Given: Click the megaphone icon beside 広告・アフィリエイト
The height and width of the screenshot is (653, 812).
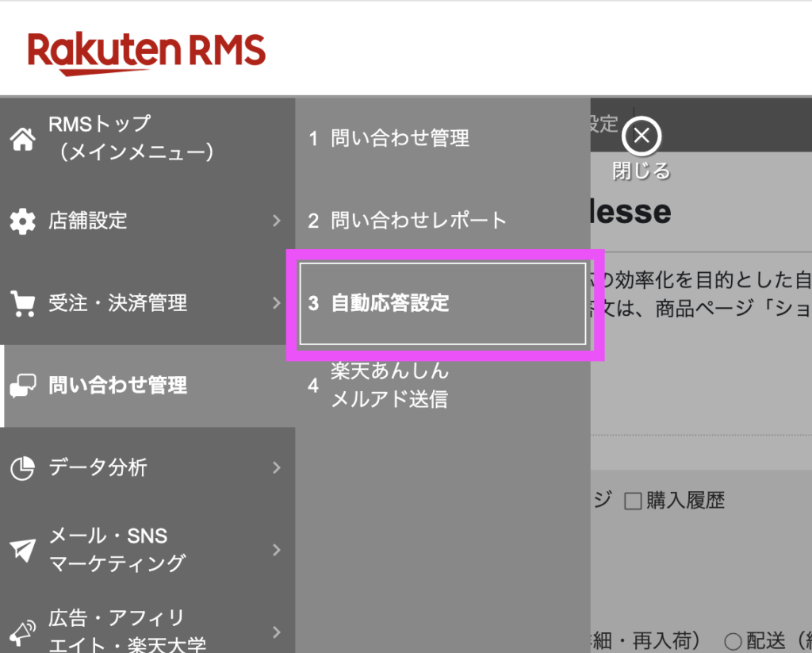Looking at the screenshot, I should (22, 632).
